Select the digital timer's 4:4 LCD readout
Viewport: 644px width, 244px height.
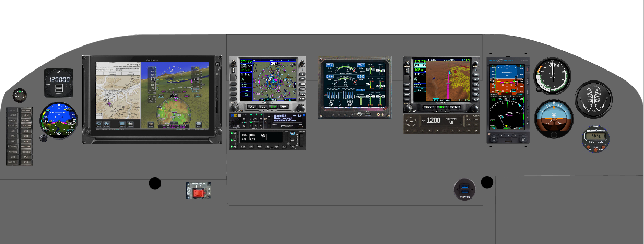point(595,136)
